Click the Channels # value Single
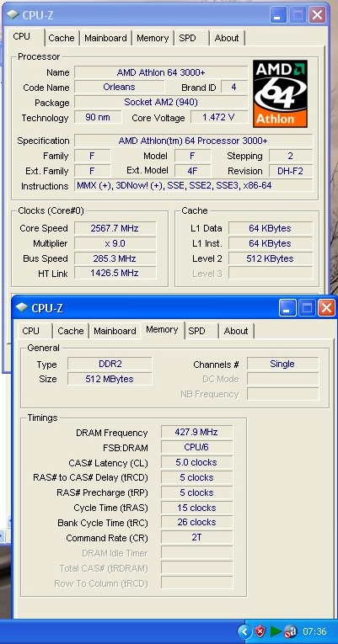 [x=283, y=364]
